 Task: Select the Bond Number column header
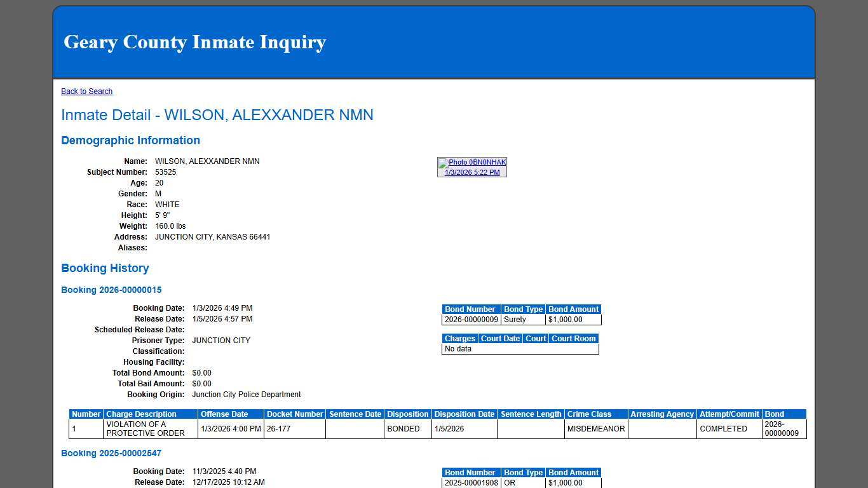(470, 309)
